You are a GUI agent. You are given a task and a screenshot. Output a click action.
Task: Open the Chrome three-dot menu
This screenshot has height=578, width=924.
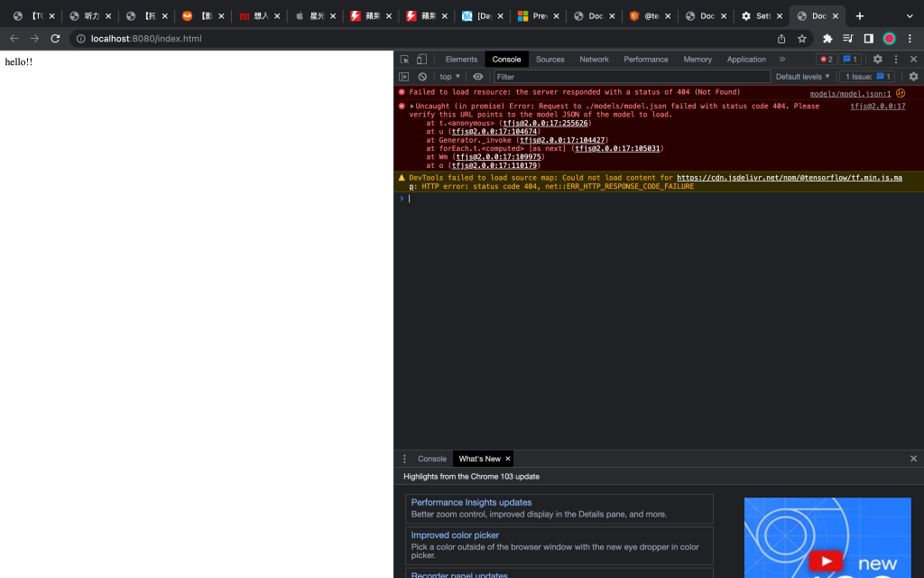point(910,39)
